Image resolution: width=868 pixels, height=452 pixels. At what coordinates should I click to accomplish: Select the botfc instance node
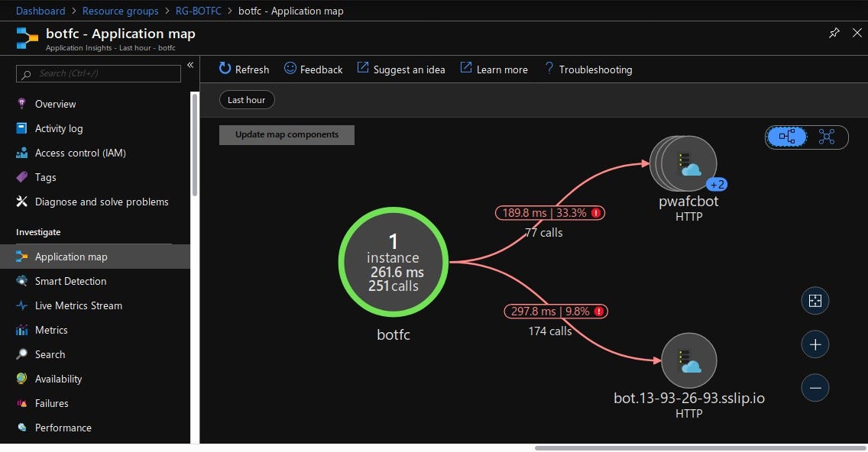pos(393,262)
